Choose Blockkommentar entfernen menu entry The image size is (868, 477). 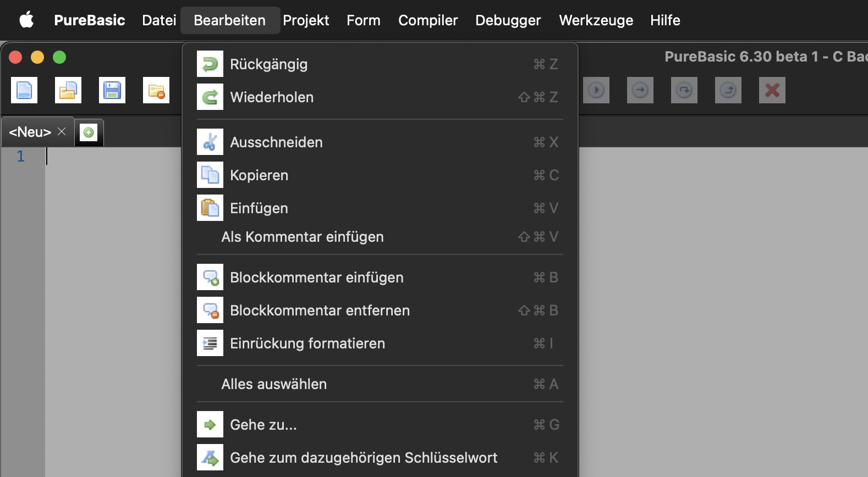click(380, 310)
